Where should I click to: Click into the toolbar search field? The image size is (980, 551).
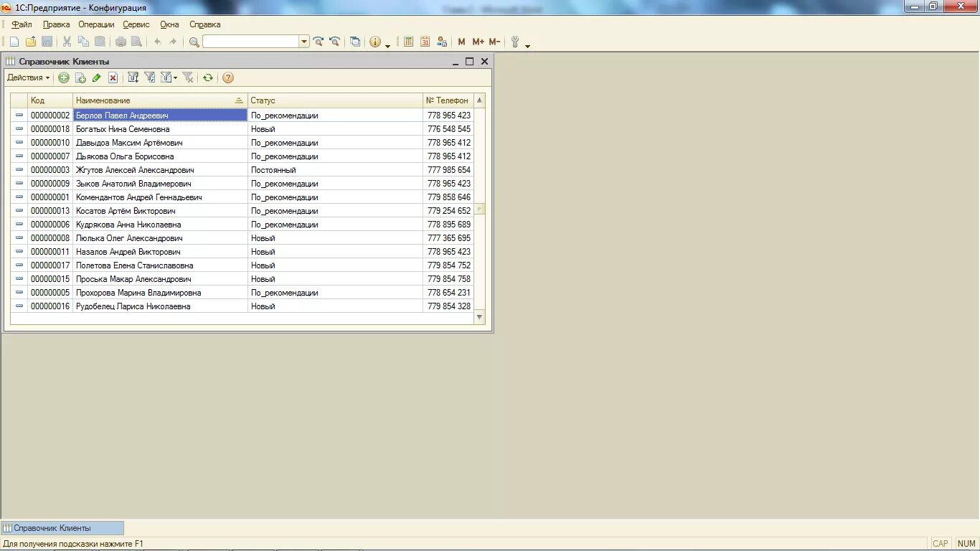[251, 42]
